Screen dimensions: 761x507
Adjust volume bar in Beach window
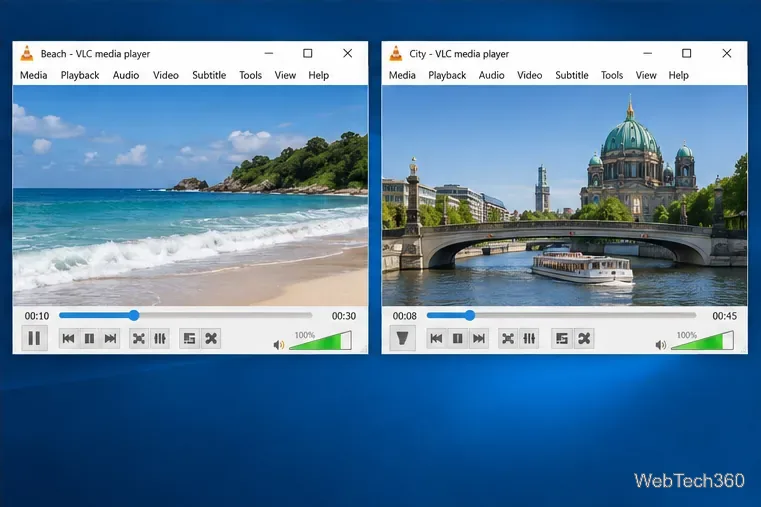tap(320, 341)
